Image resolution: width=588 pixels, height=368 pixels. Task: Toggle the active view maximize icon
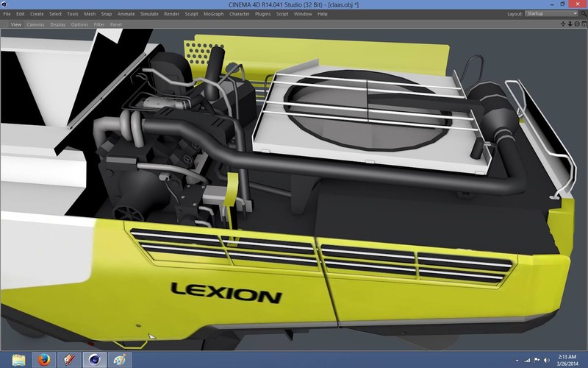pos(582,24)
